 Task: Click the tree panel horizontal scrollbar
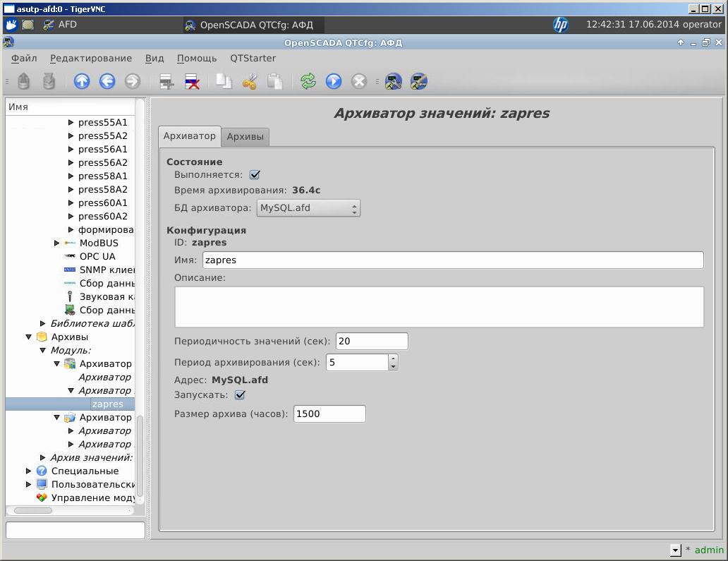tap(33, 510)
